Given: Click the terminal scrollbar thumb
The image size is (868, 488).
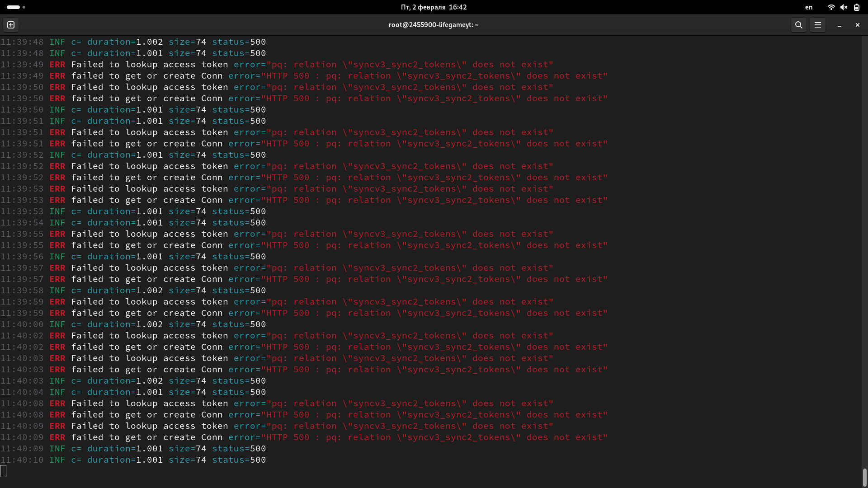Looking at the screenshot, I should pos(864,477).
